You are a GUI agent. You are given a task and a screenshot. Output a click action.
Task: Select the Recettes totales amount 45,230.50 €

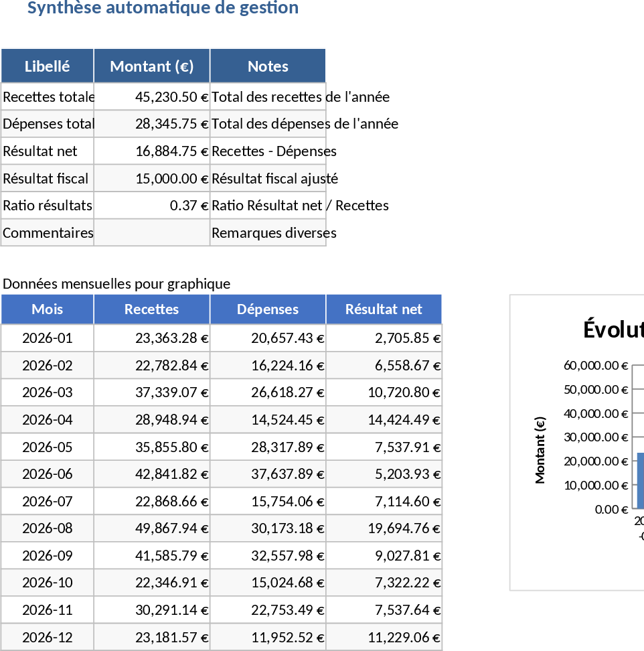point(151,96)
